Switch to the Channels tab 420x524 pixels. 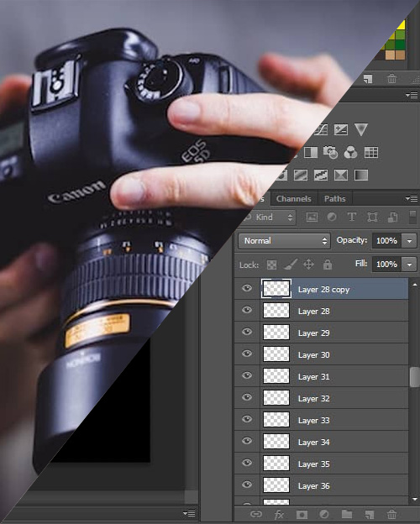294,199
